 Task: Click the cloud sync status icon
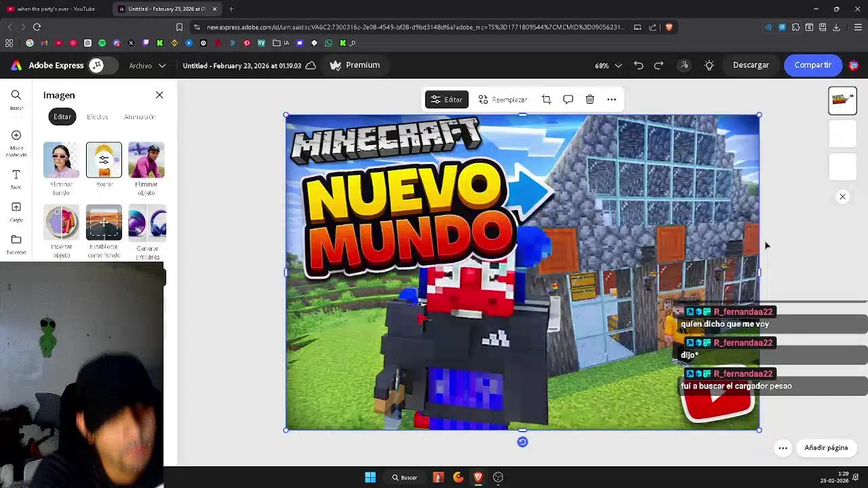311,65
